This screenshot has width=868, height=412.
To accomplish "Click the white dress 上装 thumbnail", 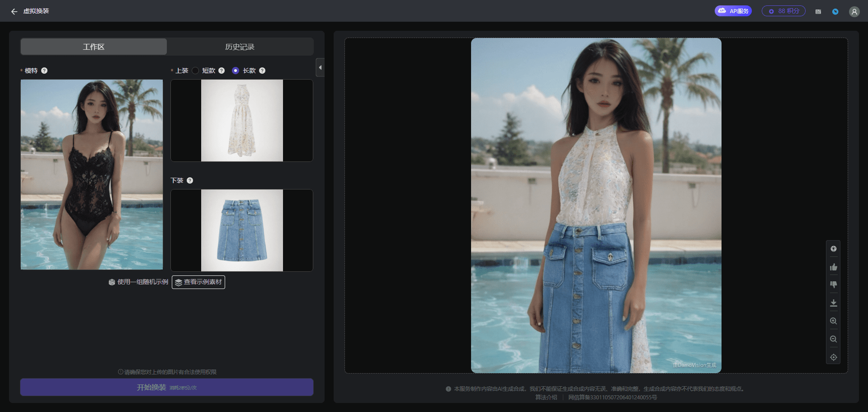I will tap(242, 120).
